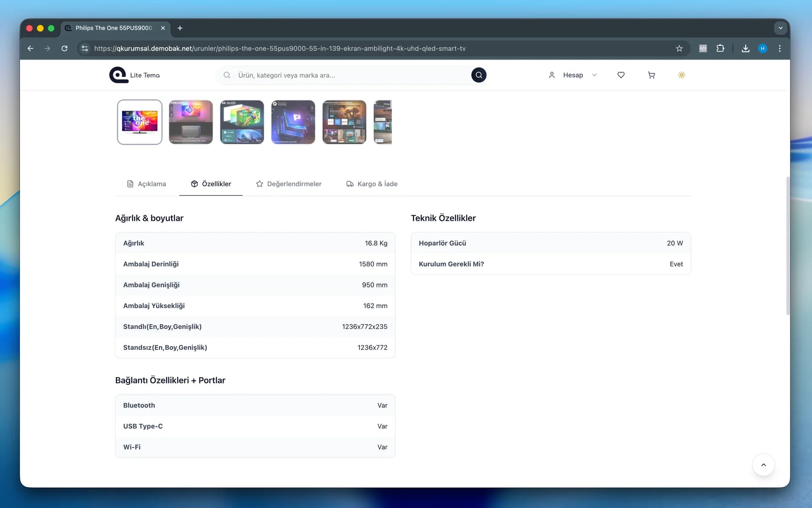Open the browser extensions puzzle icon
Image resolution: width=812 pixels, height=508 pixels.
pos(720,48)
